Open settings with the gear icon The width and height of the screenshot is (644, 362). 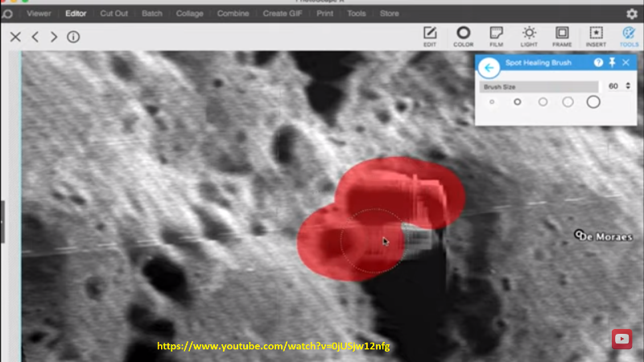[x=632, y=14]
